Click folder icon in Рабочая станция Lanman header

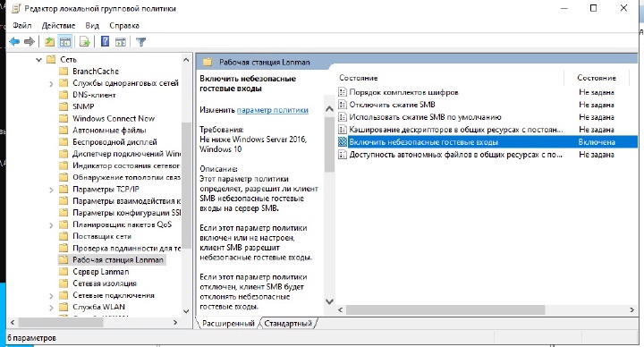(x=208, y=62)
